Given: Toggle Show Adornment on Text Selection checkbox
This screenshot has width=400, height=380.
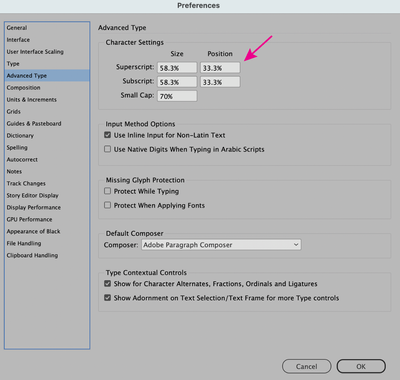Looking at the screenshot, I should (x=107, y=298).
